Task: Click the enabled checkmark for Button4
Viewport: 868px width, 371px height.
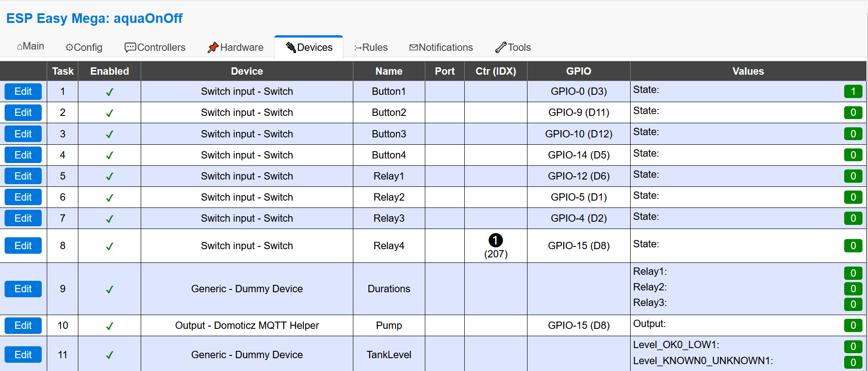Action: click(x=110, y=155)
